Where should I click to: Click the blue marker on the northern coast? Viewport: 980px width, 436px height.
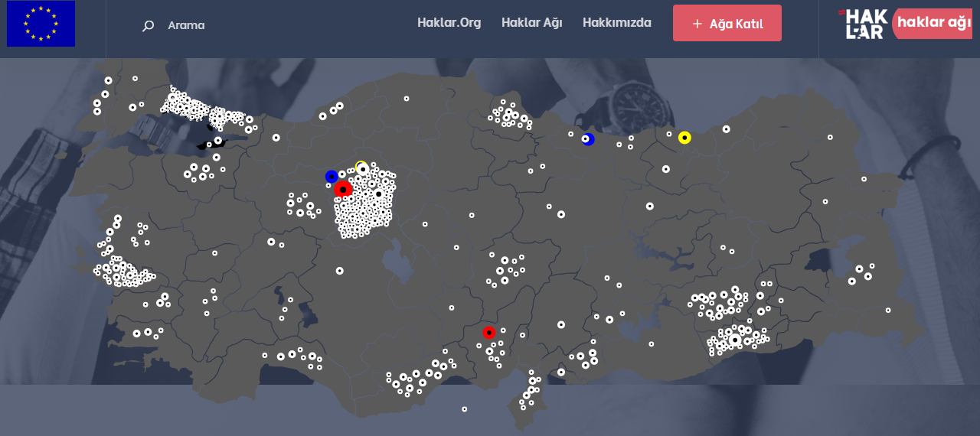click(587, 139)
